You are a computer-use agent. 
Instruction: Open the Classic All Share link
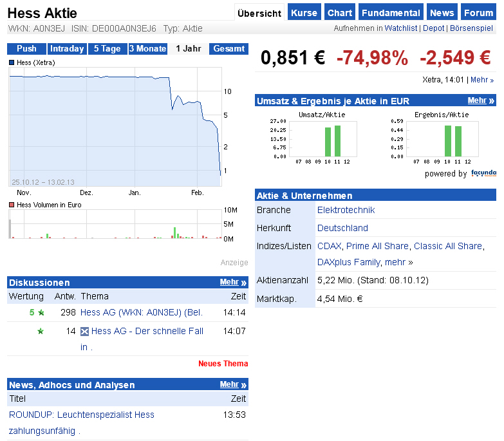pos(448,246)
